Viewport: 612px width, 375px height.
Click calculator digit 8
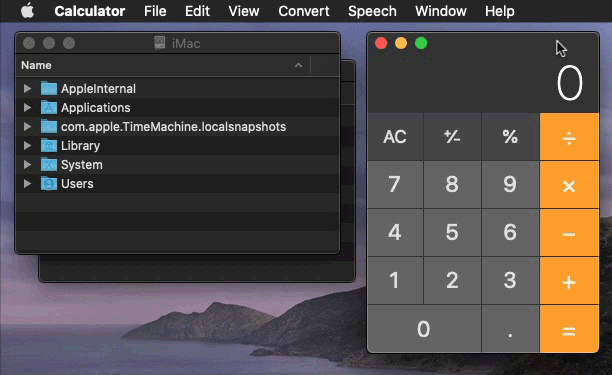[452, 185]
